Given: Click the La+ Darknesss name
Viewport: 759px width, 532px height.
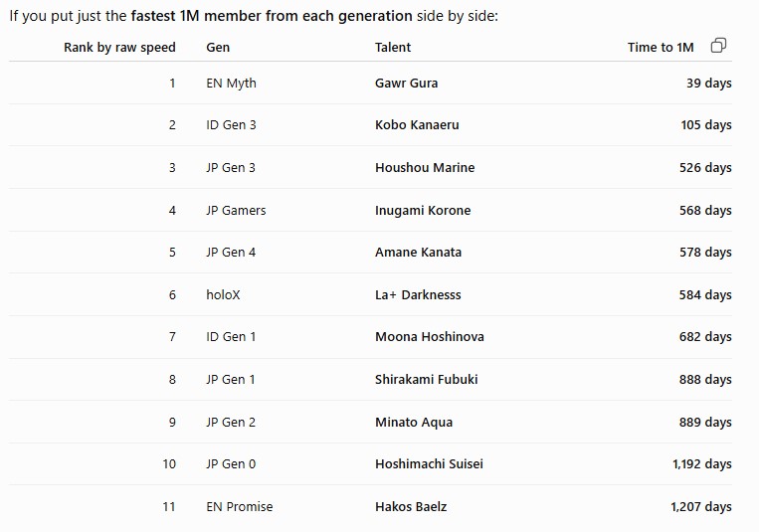Looking at the screenshot, I should pyautogui.click(x=418, y=294).
